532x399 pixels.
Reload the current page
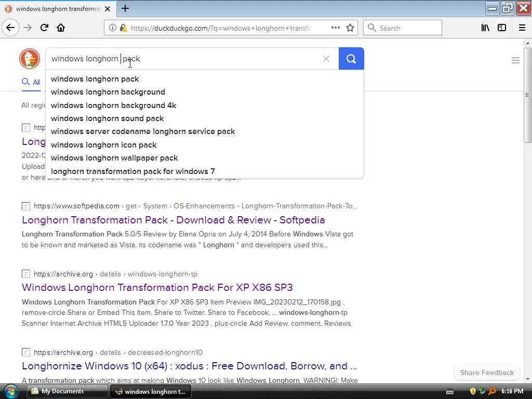[45, 28]
